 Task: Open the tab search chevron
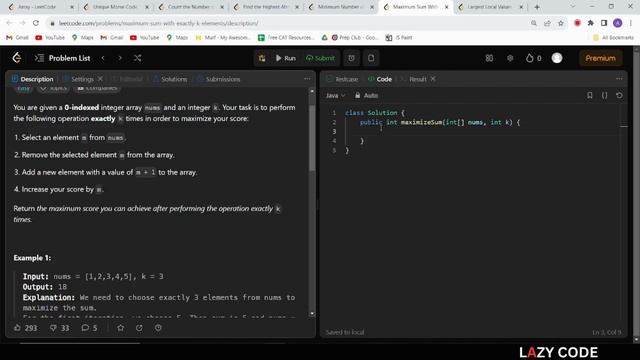point(573,7)
